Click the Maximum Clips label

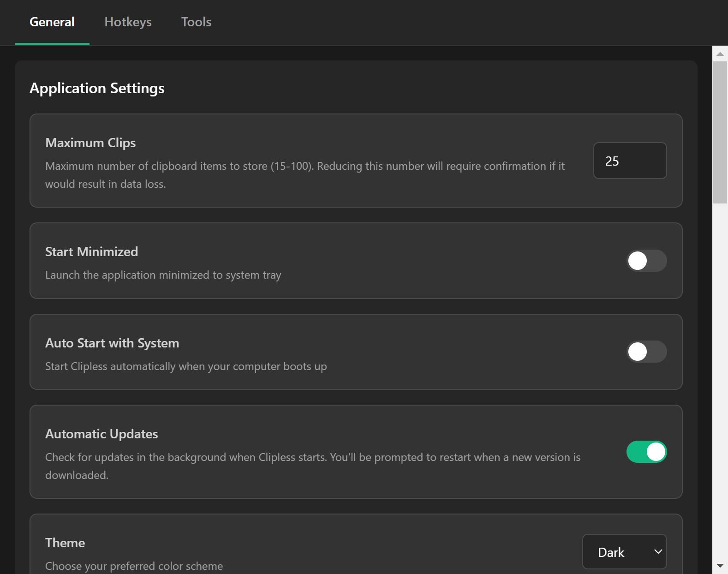[90, 143]
